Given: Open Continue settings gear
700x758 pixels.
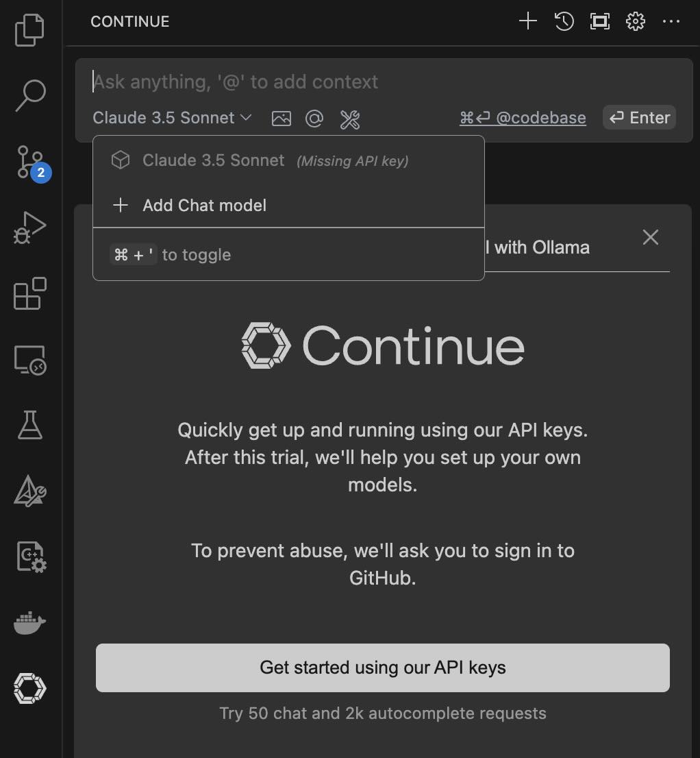Looking at the screenshot, I should click(635, 21).
